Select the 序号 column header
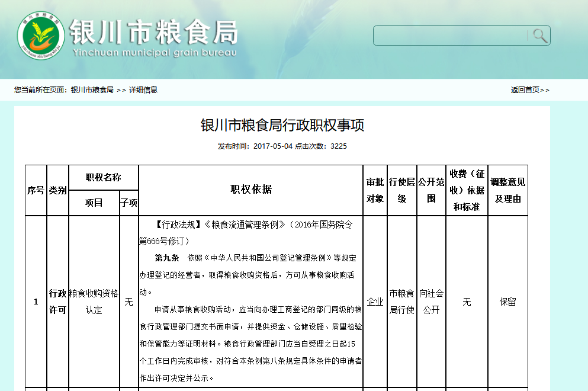Viewport: 588px width, 391px height. 36,190
